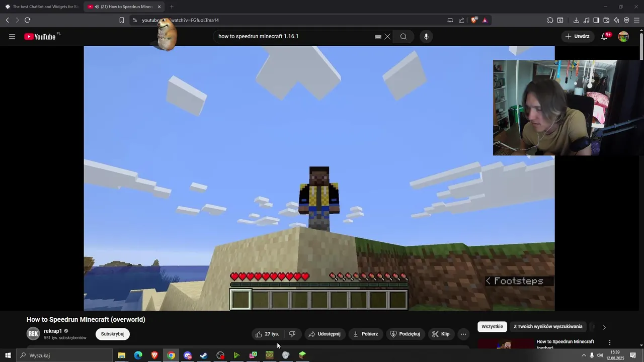Go forward in browser history

click(17, 20)
